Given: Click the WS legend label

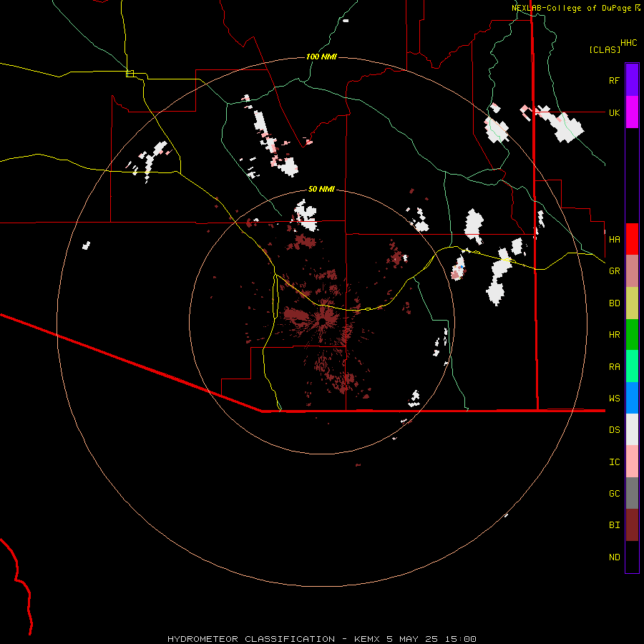Looking at the screenshot, I should coord(614,398).
